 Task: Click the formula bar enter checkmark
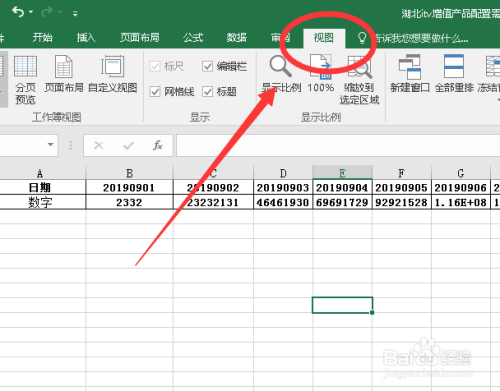[128, 145]
